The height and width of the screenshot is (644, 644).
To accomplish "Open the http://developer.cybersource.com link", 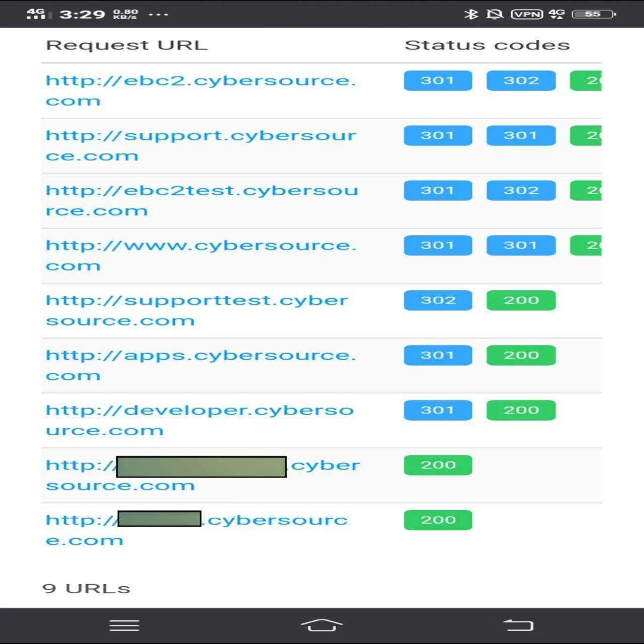I will [200, 420].
